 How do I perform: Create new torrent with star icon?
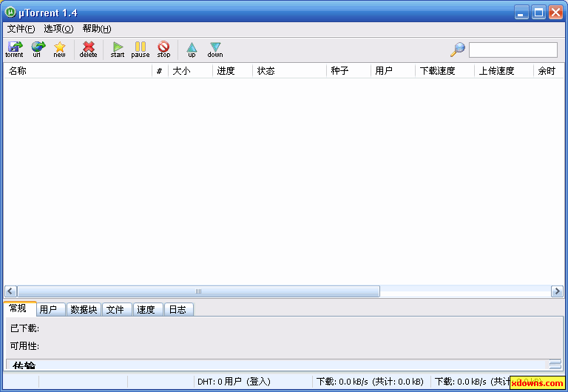pyautogui.click(x=59, y=50)
